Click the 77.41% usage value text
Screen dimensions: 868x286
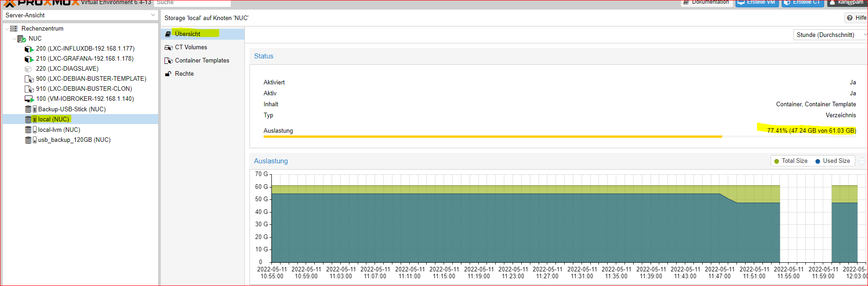coord(811,130)
